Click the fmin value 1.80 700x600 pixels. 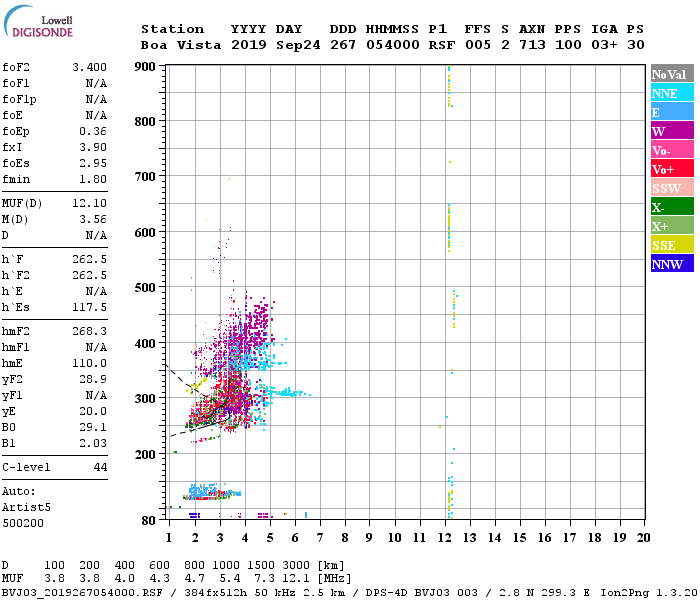pos(93,179)
